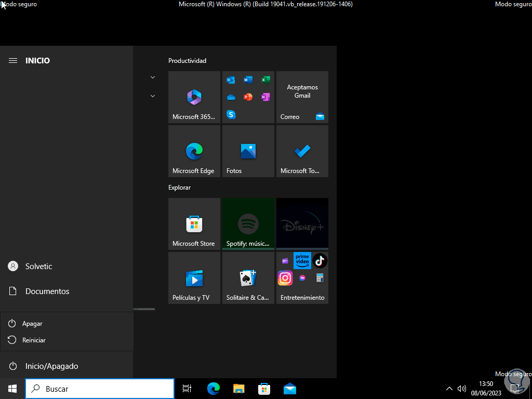Viewport: 532px width, 399px height.
Task: Click the Inicio/Apagado power button
Action: [66, 366]
